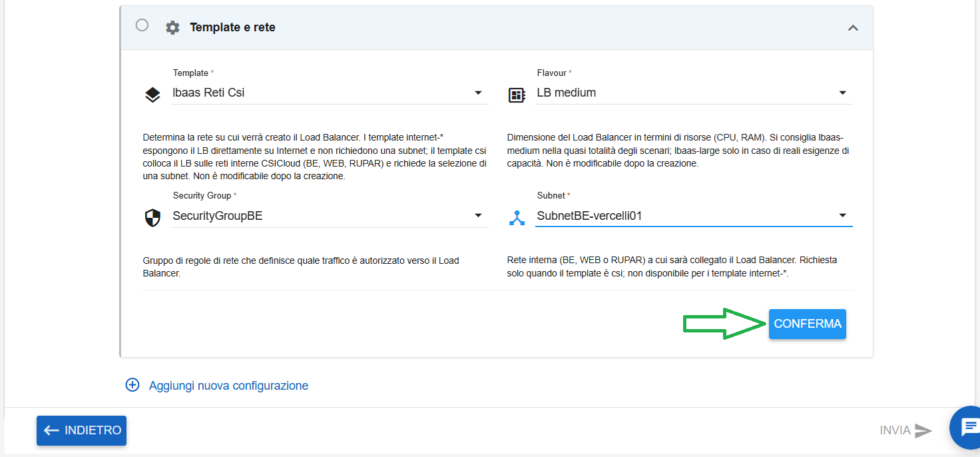Open the Security Group dropdown SecurityGroupBE
This screenshot has width=980, height=457.
tap(330, 215)
